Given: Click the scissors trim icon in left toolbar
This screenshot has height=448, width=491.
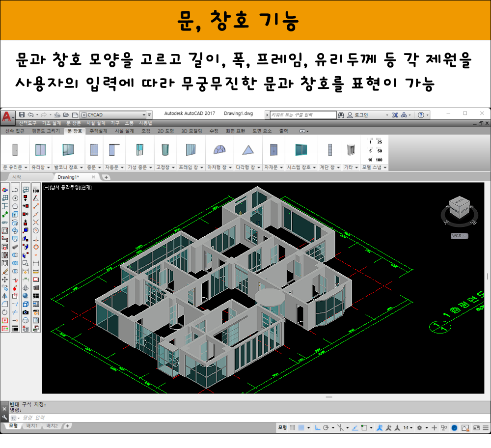Looking at the screenshot, I should [16, 280].
